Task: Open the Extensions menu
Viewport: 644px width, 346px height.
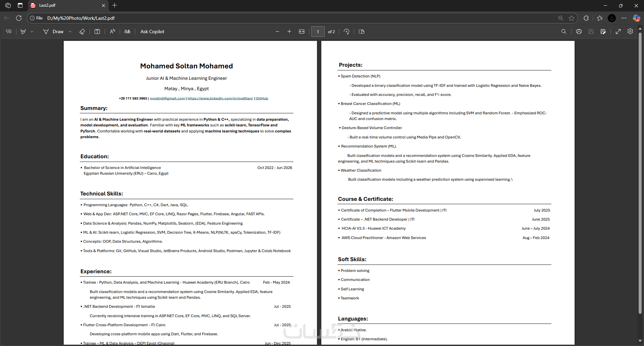Action: (x=586, y=18)
